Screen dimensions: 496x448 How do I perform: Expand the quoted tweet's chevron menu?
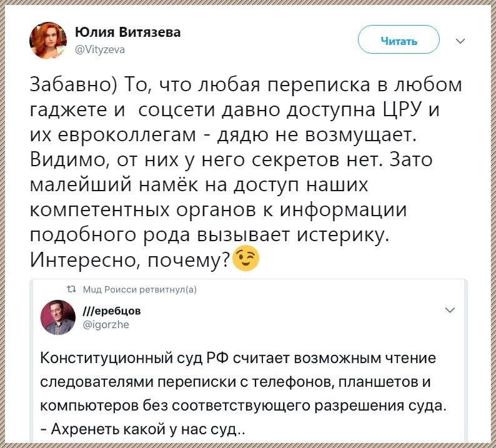pyautogui.click(x=449, y=311)
